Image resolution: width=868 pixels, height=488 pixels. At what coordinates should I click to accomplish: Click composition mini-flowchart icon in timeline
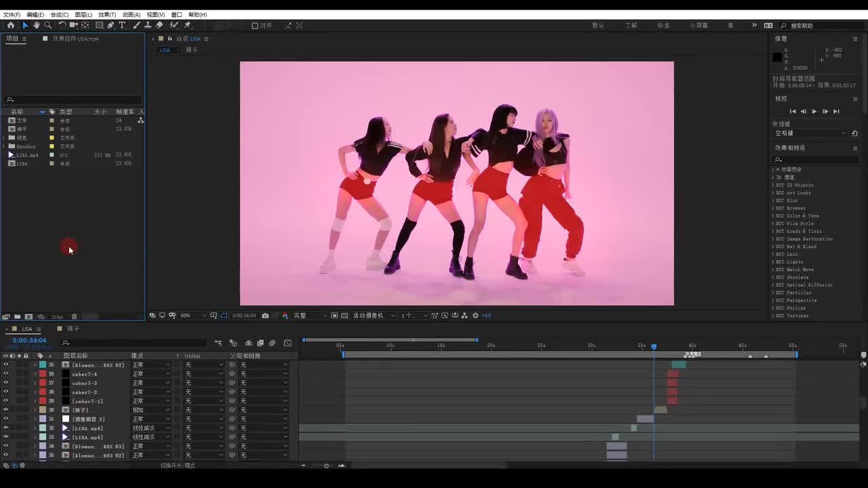tap(218, 343)
